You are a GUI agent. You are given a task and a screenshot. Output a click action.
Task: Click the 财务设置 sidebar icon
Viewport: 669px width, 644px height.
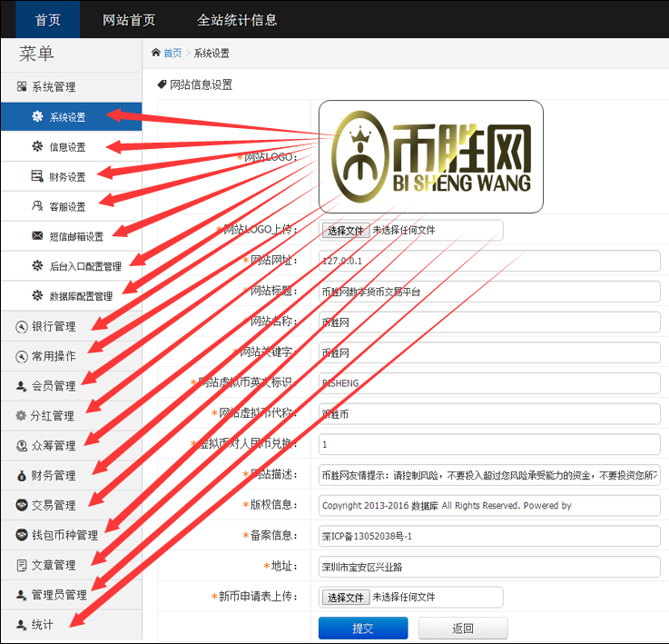pyautogui.click(x=37, y=177)
